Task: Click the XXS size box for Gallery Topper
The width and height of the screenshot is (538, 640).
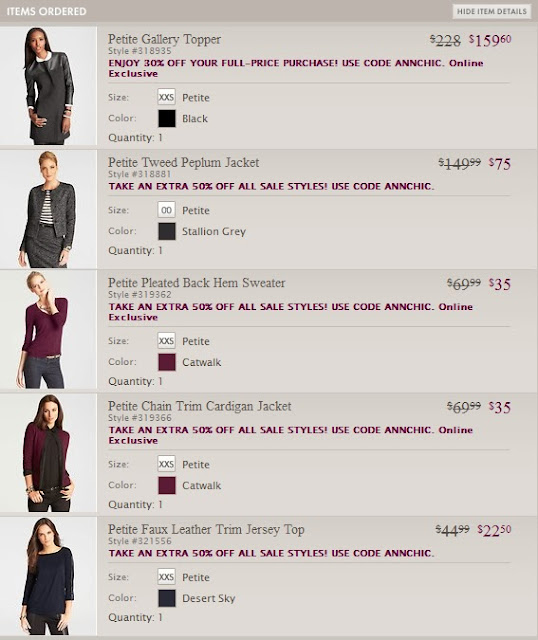Action: pos(166,97)
